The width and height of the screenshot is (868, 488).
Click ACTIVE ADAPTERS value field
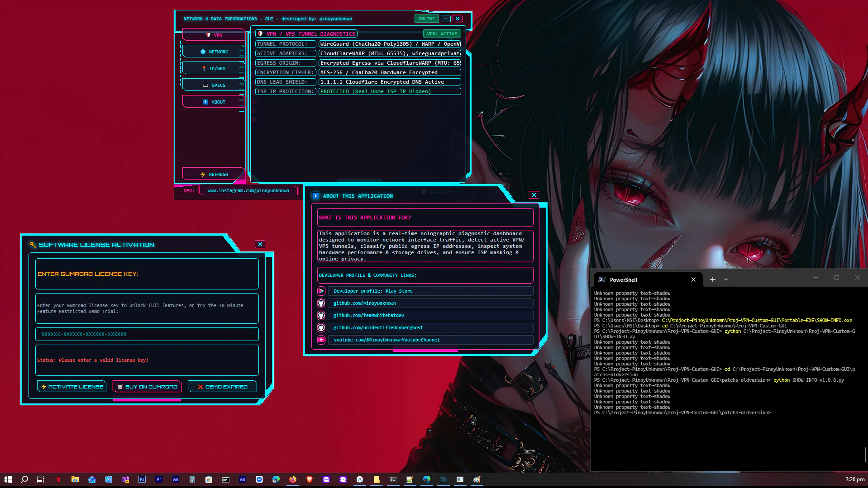(x=390, y=53)
